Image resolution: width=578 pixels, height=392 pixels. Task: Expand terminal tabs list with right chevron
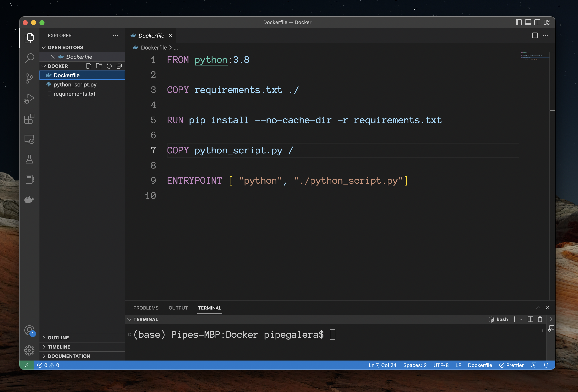pos(551,319)
